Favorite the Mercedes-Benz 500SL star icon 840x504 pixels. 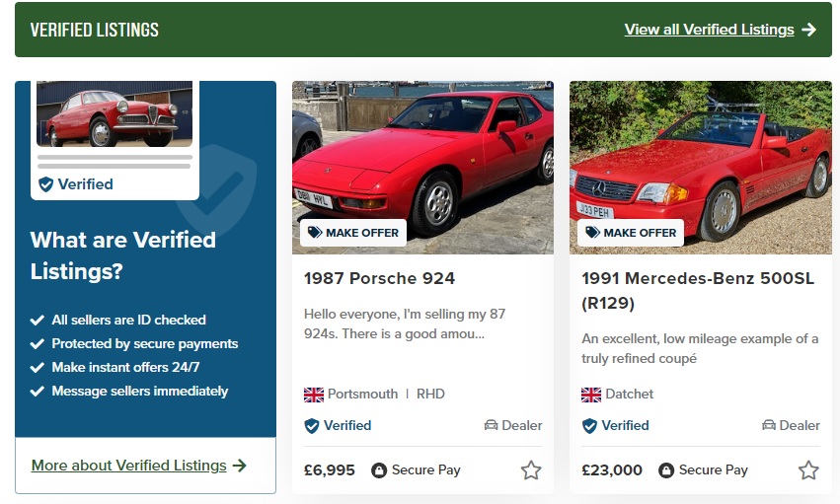tap(808, 470)
